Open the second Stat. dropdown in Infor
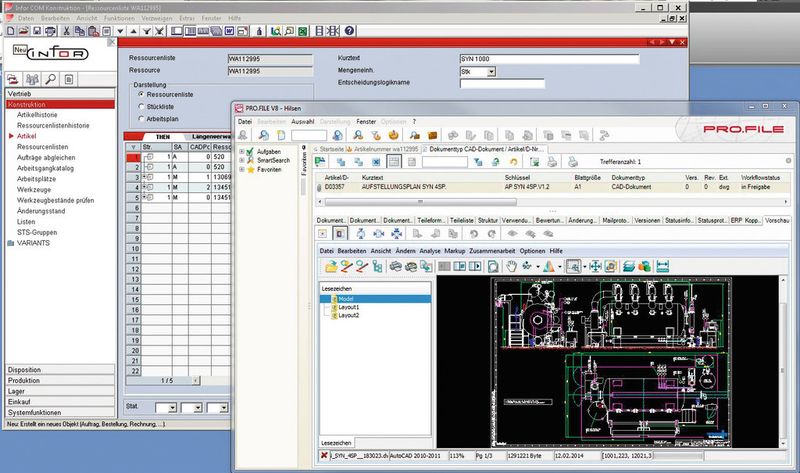 click(197, 408)
